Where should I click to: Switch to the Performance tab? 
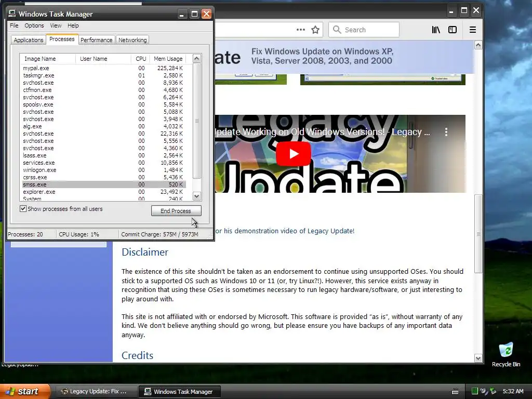tap(96, 40)
